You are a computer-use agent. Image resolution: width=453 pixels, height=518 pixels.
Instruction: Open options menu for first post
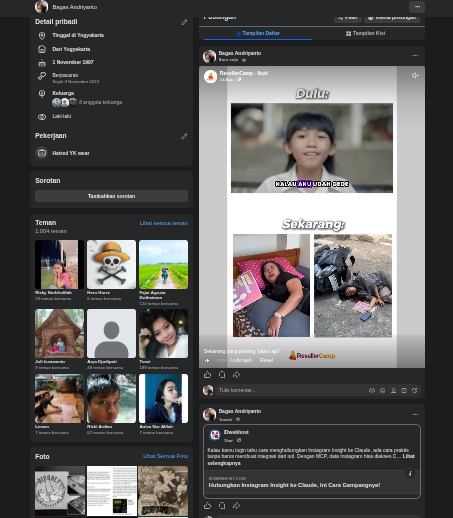coord(415,56)
